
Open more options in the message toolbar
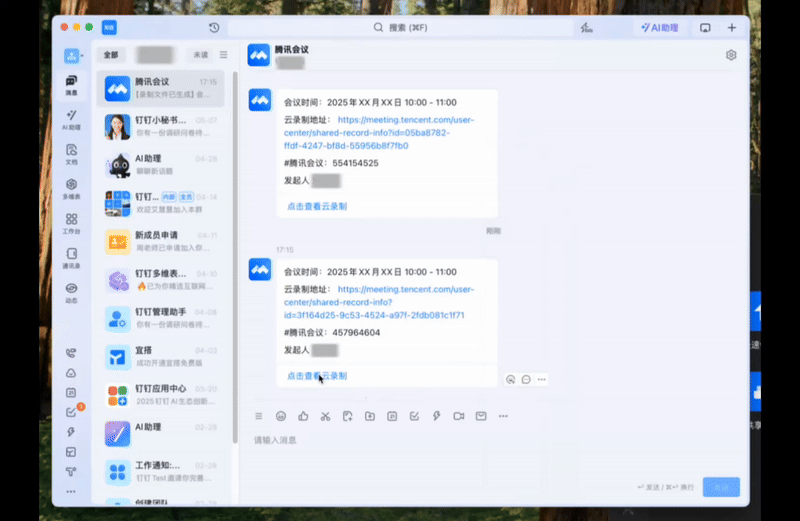pos(503,416)
